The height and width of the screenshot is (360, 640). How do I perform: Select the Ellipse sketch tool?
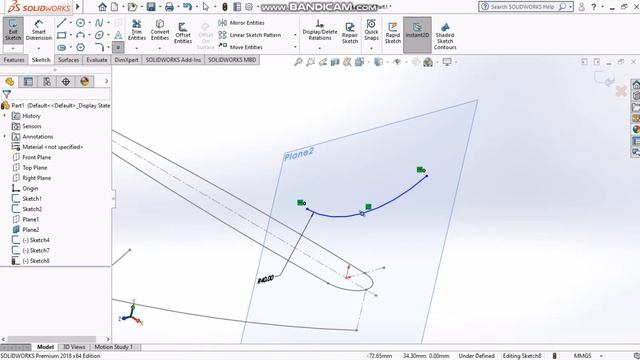pos(99,35)
